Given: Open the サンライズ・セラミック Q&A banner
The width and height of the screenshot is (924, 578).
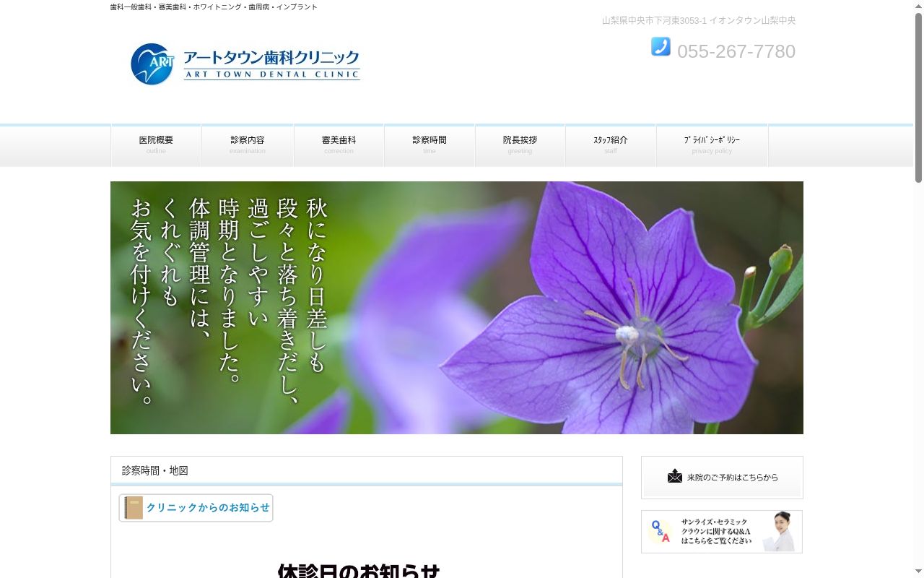Looking at the screenshot, I should pyautogui.click(x=722, y=532).
